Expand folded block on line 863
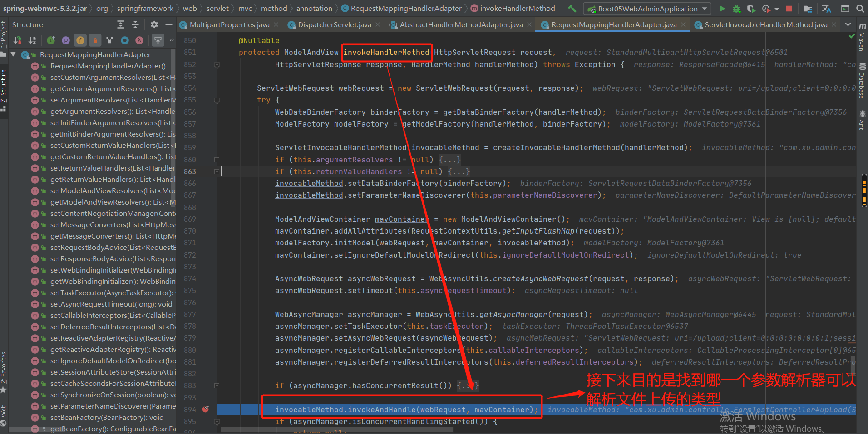Viewport: 868px width, 434px height. (x=217, y=171)
